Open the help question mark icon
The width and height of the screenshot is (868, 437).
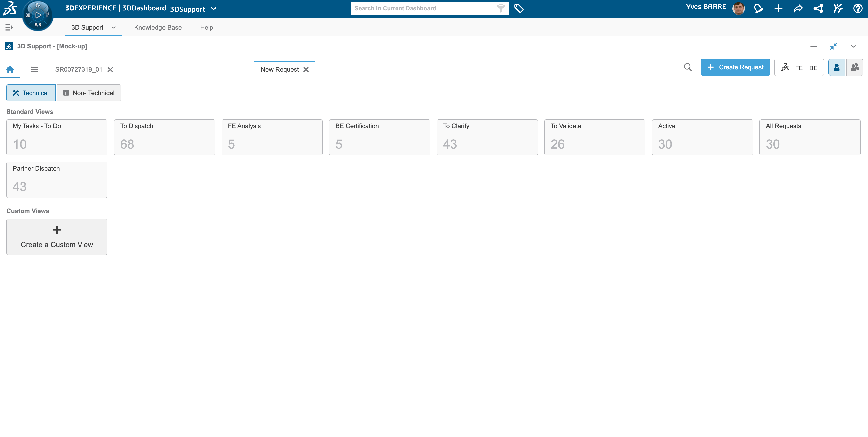coord(857,9)
